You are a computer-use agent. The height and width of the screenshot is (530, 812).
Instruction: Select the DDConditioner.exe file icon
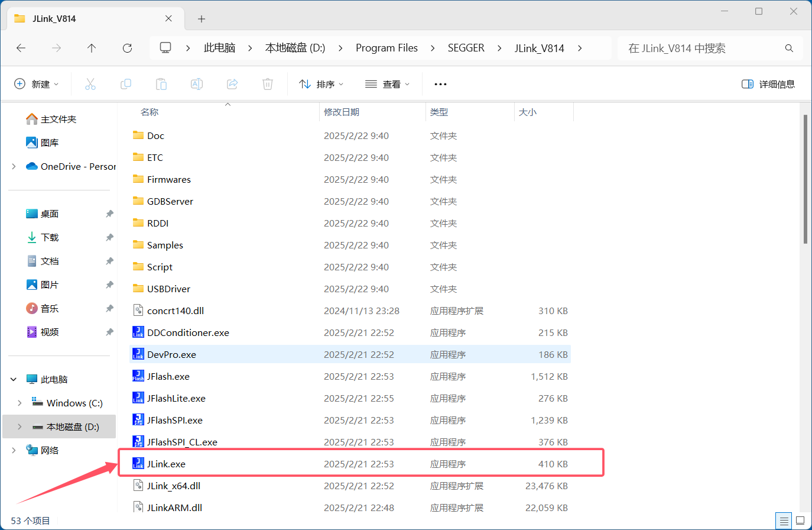[138, 332]
